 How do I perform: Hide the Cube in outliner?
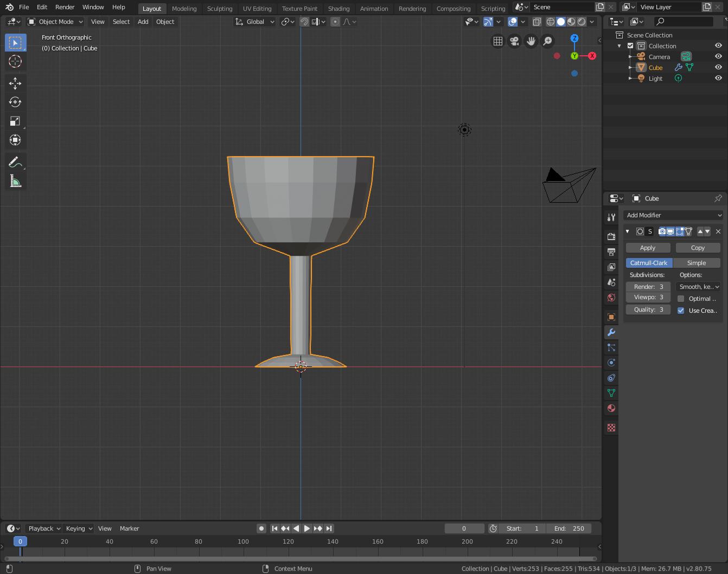(x=718, y=67)
